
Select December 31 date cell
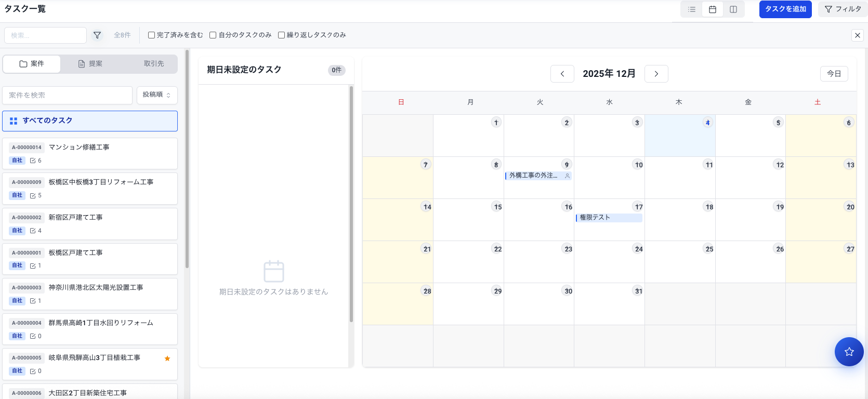pos(609,304)
